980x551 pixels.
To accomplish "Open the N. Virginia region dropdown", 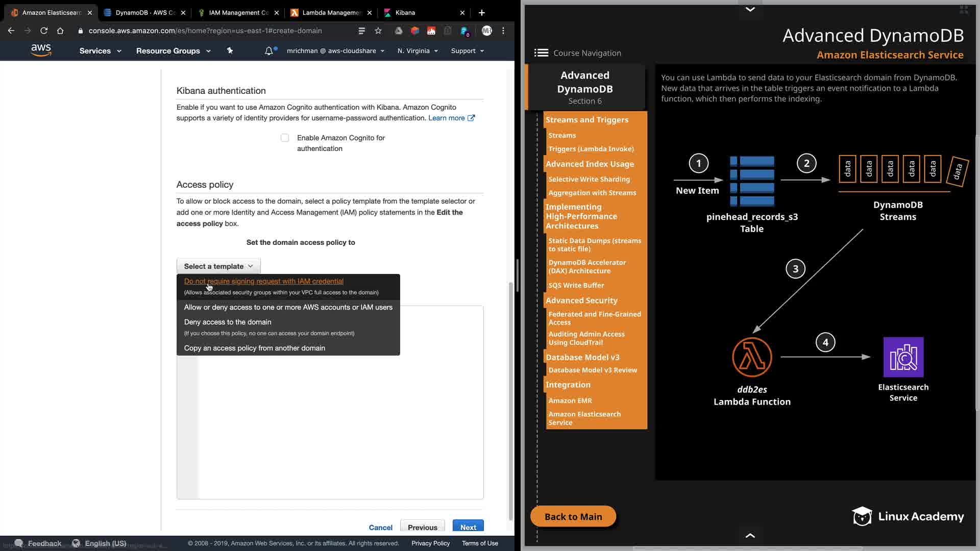I will click(418, 51).
